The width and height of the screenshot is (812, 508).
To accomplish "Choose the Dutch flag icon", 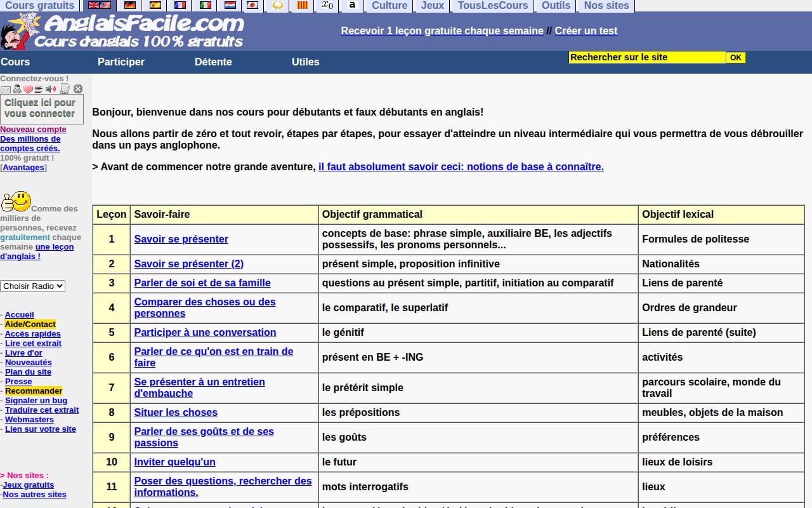I will 230,5.
